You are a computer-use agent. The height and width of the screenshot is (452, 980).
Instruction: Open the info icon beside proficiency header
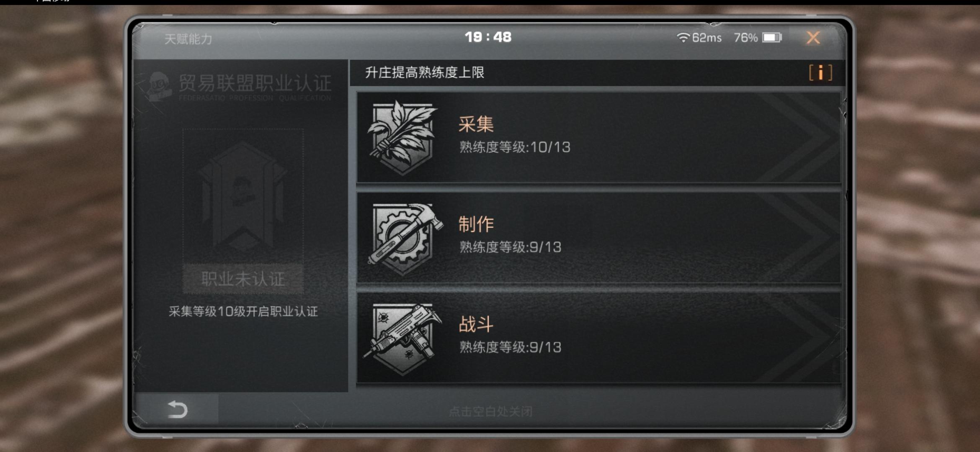coord(820,73)
